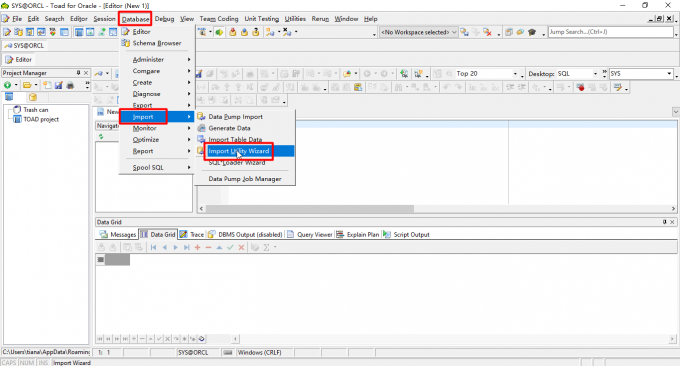Click the delete workspace icon with red X
This screenshot has height=366, width=680.
[x=487, y=32]
